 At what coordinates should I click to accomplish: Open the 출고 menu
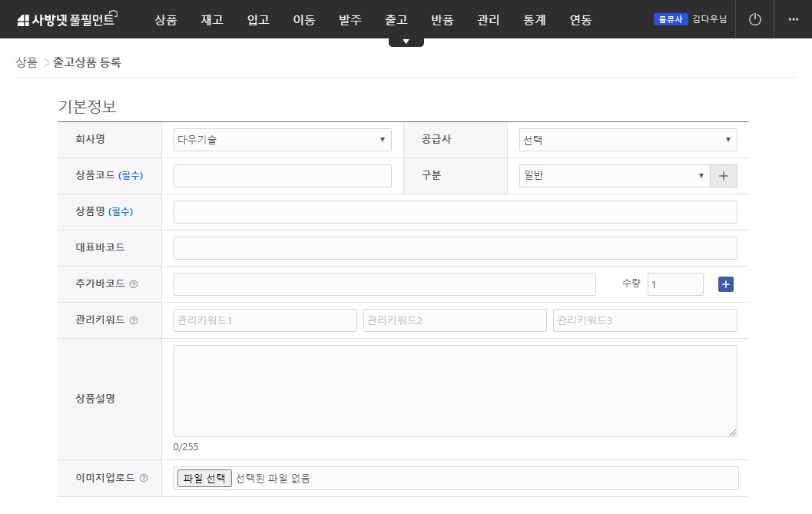coord(396,20)
